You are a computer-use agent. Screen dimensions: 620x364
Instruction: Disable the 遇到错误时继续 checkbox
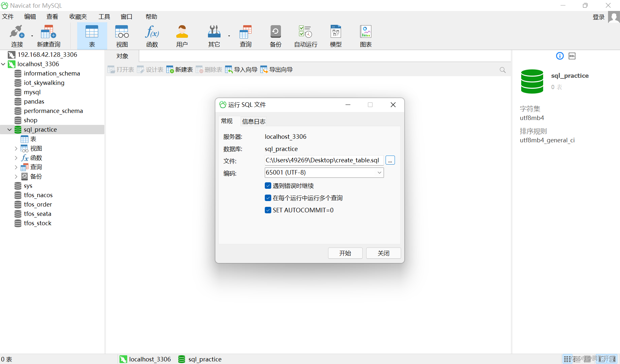[x=268, y=186]
